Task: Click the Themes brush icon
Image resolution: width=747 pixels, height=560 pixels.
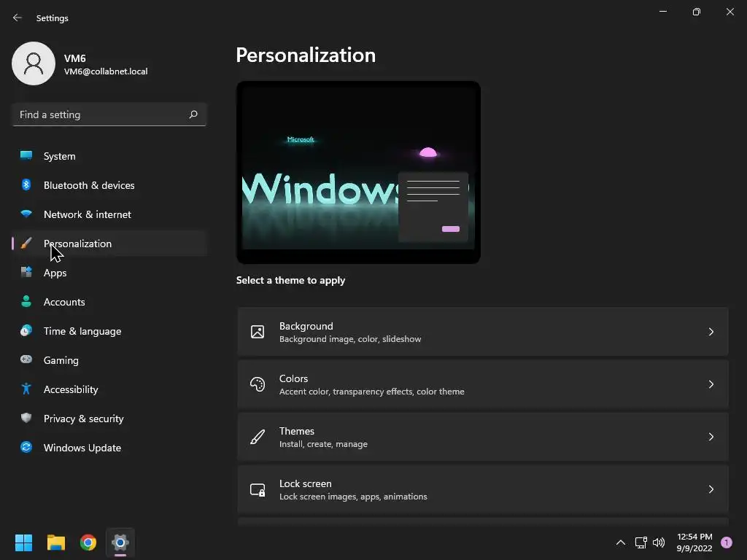Action: click(x=258, y=437)
